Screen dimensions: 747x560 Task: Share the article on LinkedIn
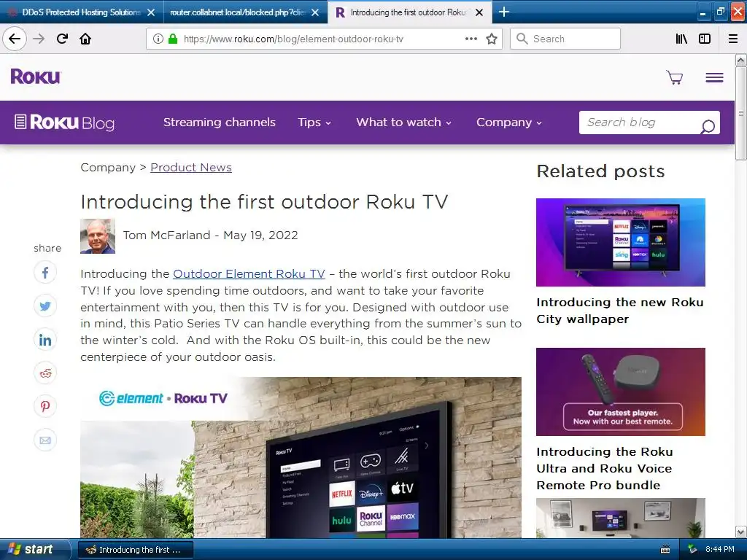(x=45, y=340)
